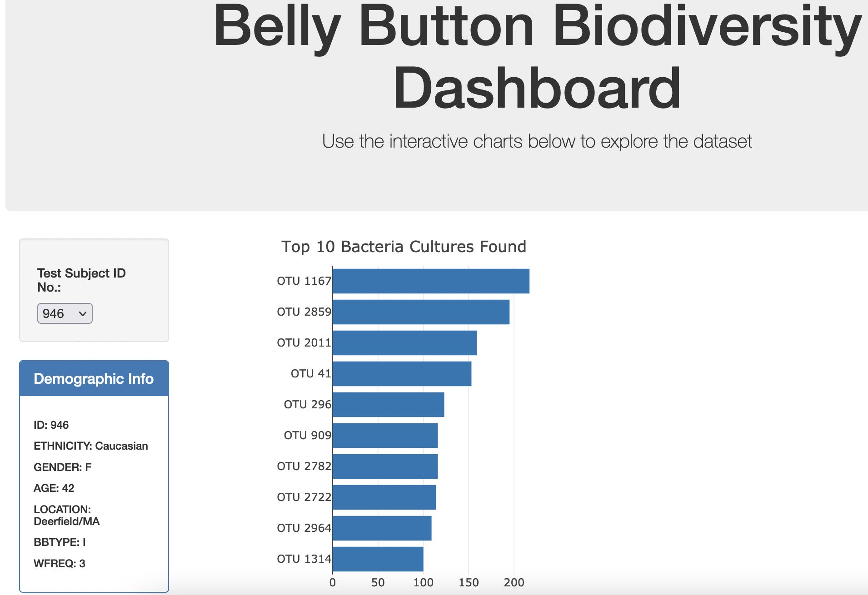
Task: Select the OTU 41 bar
Action: pos(402,374)
